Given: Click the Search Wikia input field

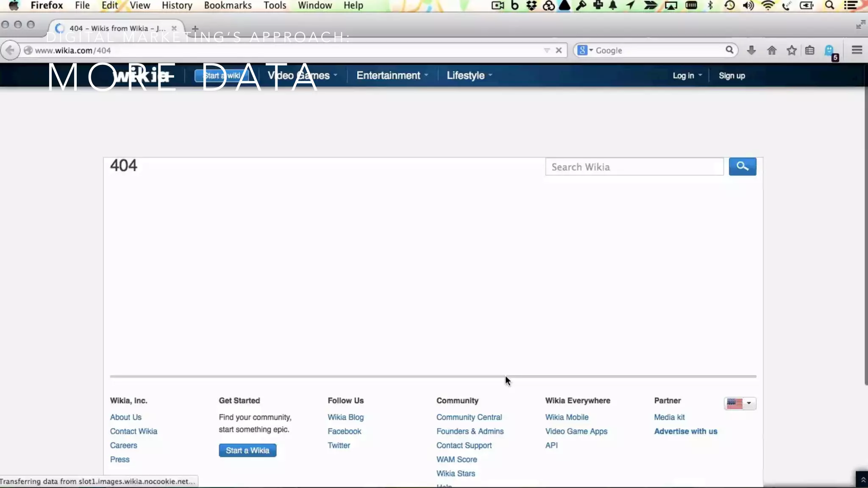Looking at the screenshot, I should [x=634, y=167].
